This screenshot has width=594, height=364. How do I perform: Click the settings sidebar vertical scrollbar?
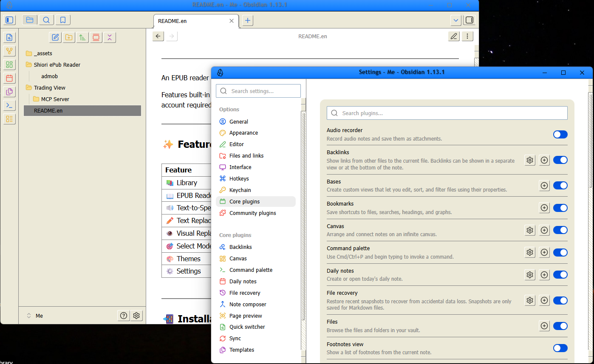[x=303, y=215]
